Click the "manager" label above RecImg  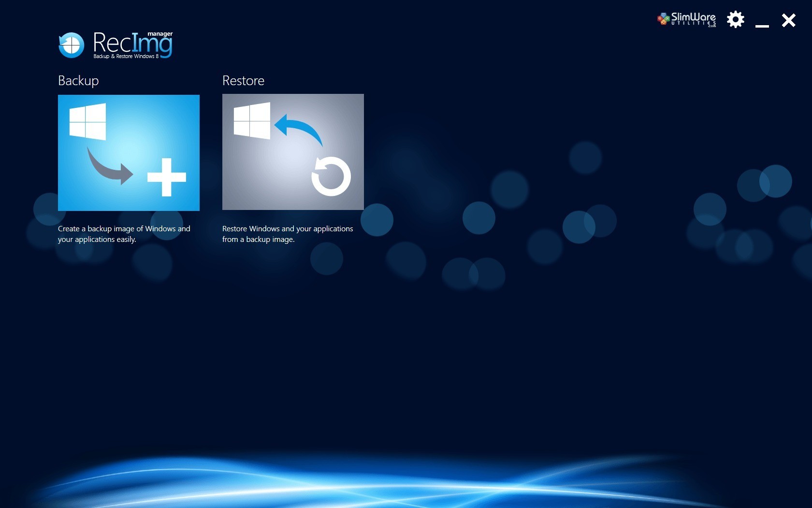[160, 34]
